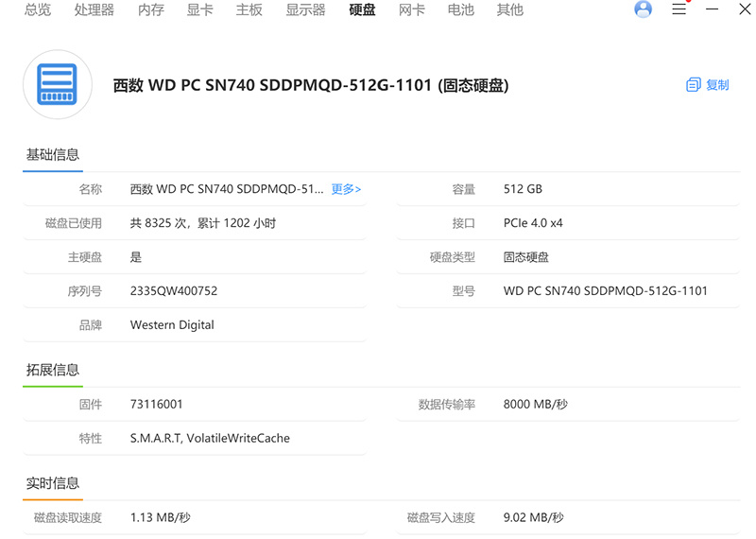The image size is (756, 539).
Task: Open the 显卡 tab
Action: (199, 9)
